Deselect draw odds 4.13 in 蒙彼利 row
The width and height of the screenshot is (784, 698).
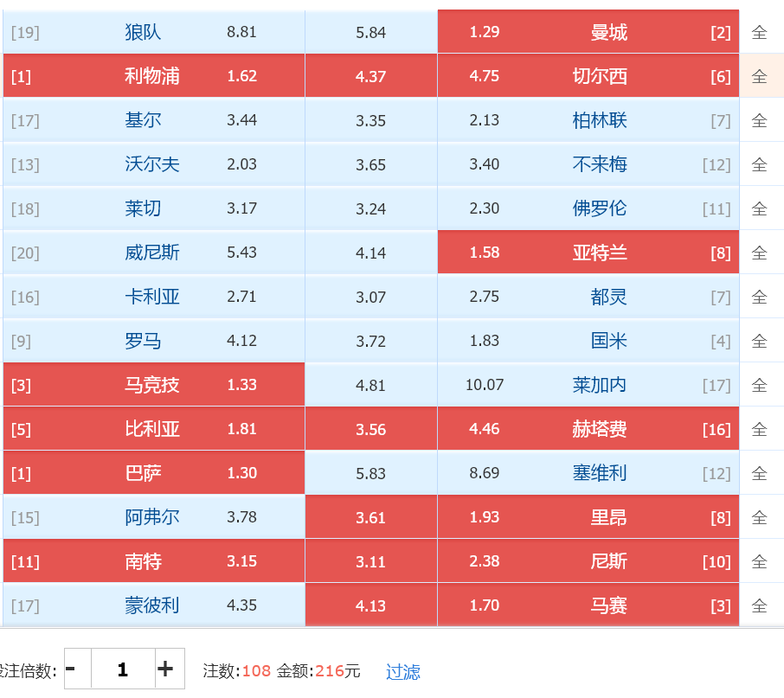point(371,605)
